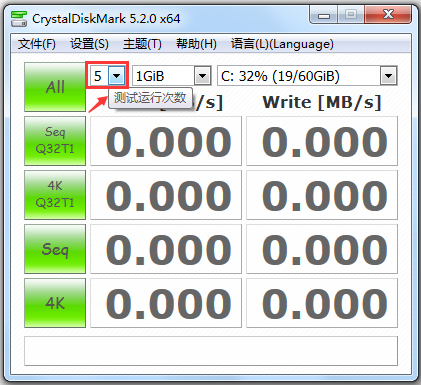
Task: Click the 4K Q32T1 read result value
Action: pyautogui.click(x=166, y=195)
